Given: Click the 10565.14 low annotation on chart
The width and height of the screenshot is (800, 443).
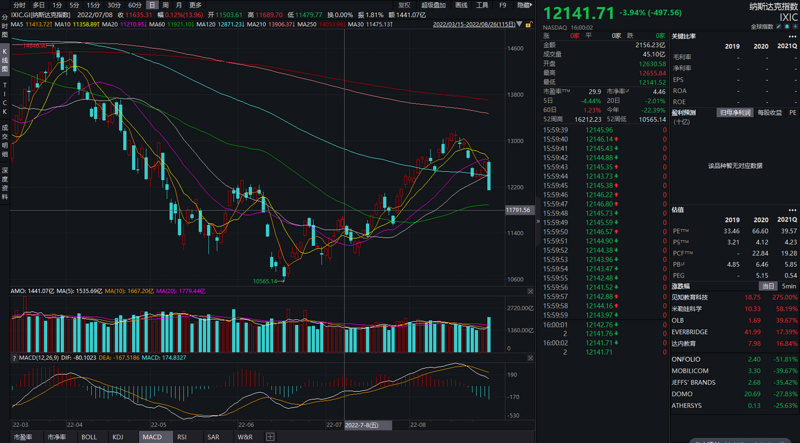Looking at the screenshot, I should pyautogui.click(x=264, y=281).
